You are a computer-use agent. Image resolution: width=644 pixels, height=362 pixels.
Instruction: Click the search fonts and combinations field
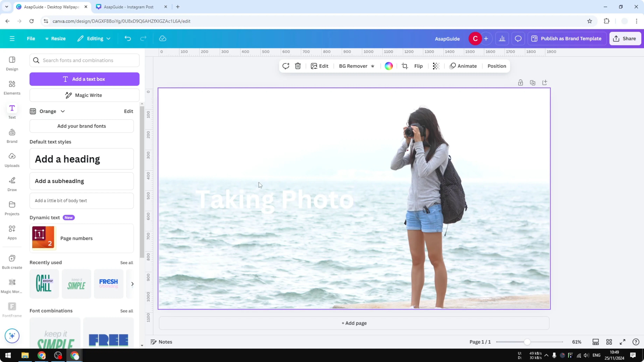click(x=85, y=60)
